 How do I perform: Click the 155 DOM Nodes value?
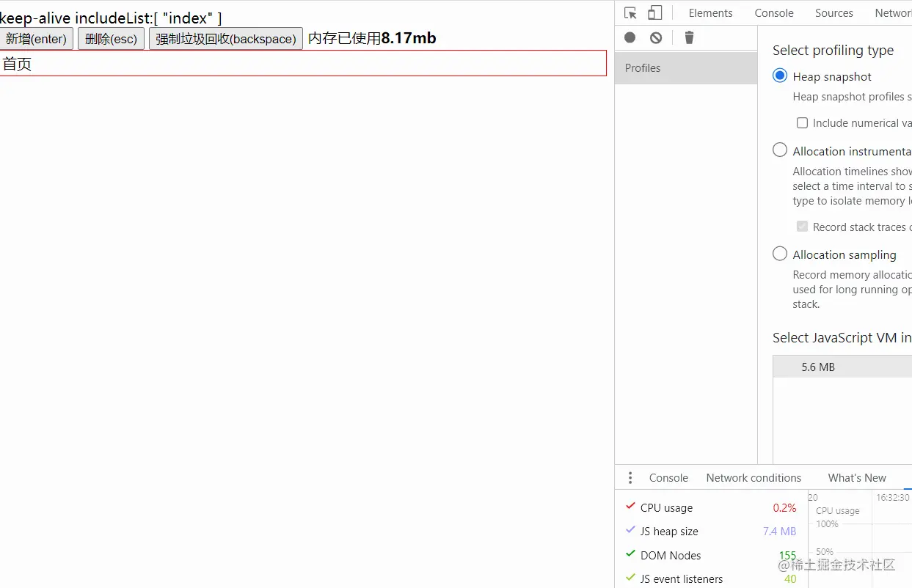pos(787,556)
